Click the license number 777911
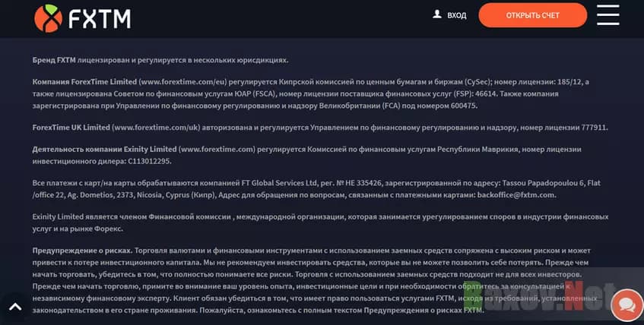The height and width of the screenshot is (325, 644). [x=594, y=128]
